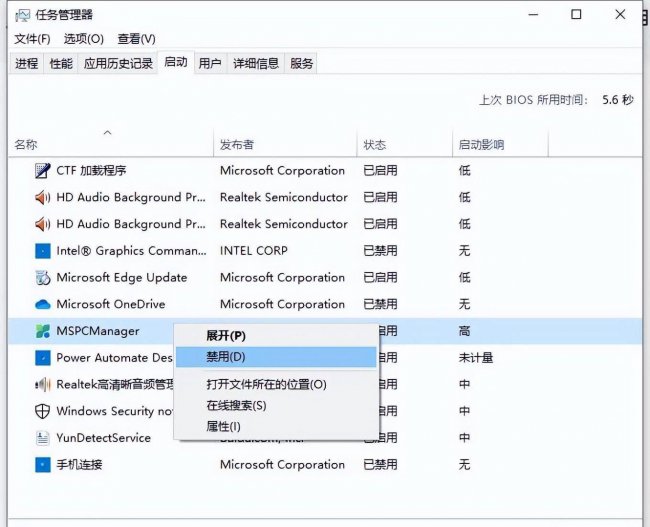Select 手机连接 row name
This screenshot has height=527, width=650.
(x=79, y=465)
